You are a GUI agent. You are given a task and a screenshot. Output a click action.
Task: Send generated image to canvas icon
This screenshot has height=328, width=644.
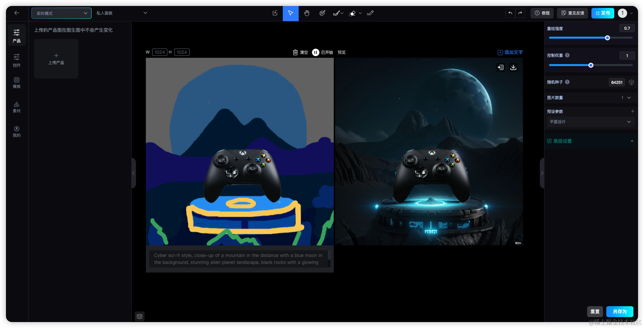501,67
